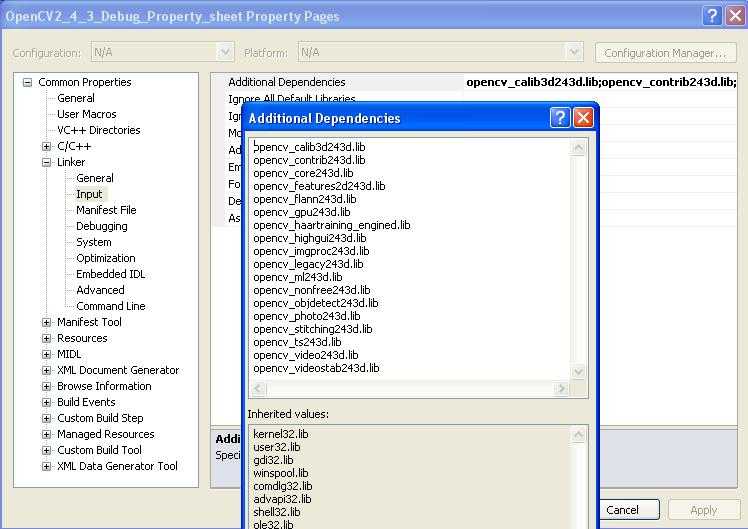Click the opencv_gpu243d.lib entry
Screen dimensions: 748x529
pos(302,212)
